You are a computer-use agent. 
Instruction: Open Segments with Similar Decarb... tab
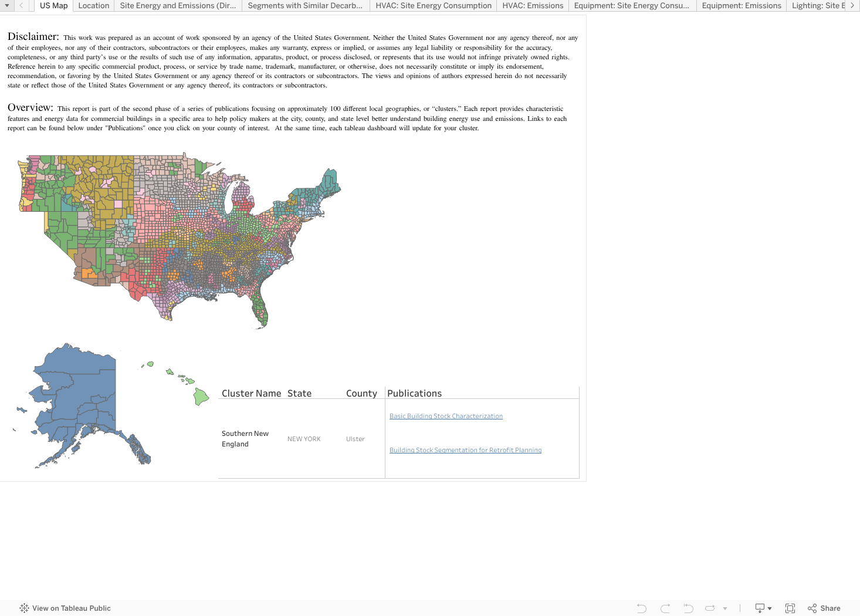pos(305,5)
